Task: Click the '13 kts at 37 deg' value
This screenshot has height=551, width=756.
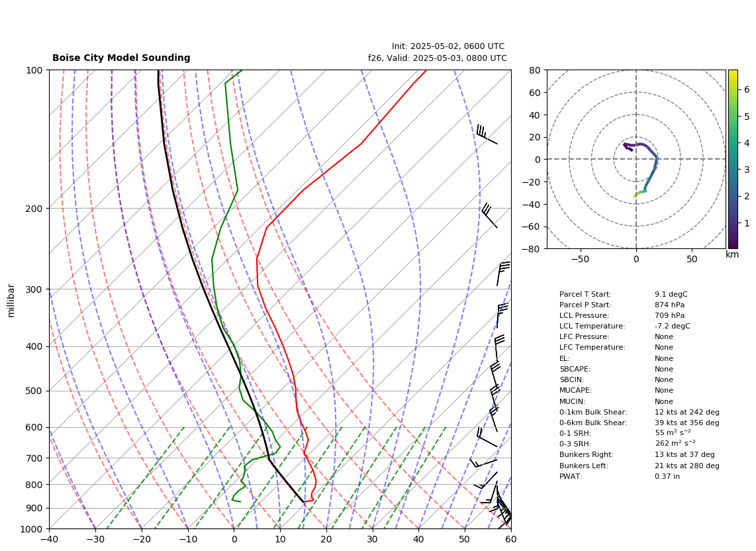Action: coord(685,454)
